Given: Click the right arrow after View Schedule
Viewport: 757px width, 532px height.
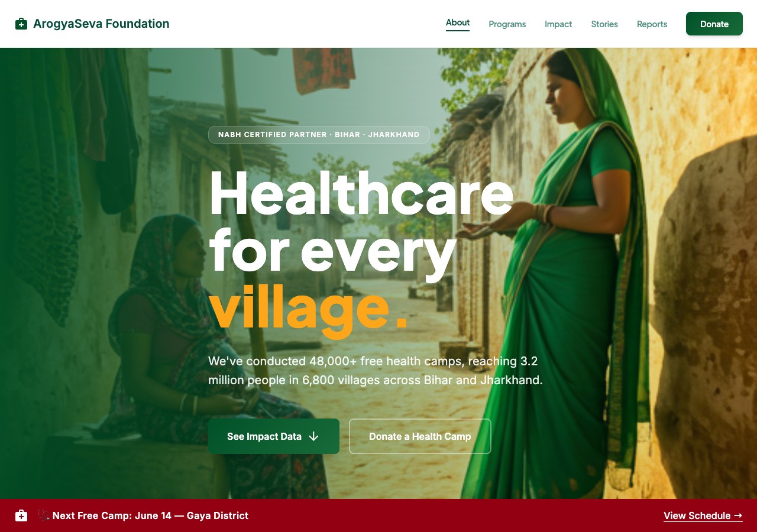Looking at the screenshot, I should [738, 515].
